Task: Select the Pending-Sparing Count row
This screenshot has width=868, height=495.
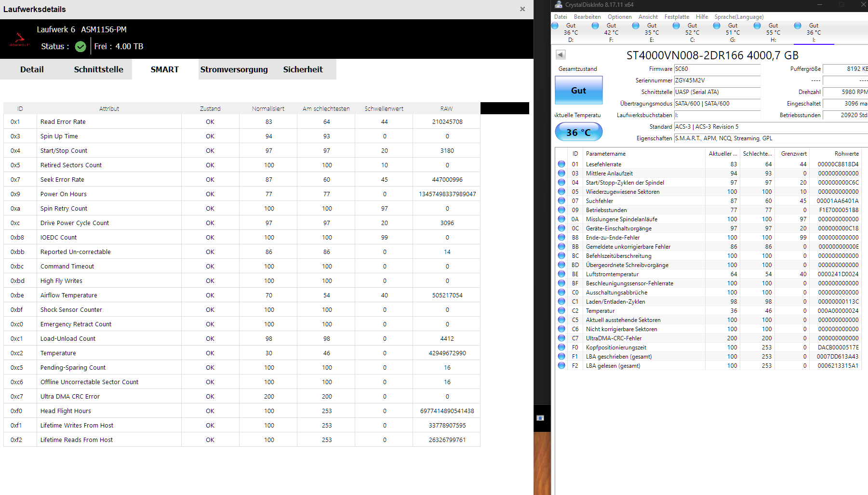Action: [x=242, y=368]
